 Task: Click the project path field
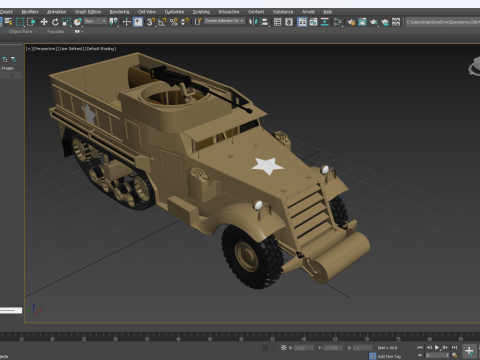coord(443,22)
